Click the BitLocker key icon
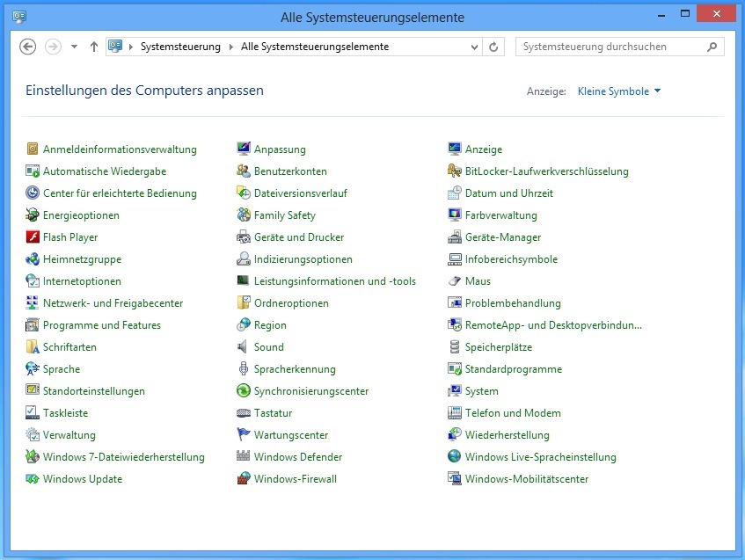 (x=454, y=171)
